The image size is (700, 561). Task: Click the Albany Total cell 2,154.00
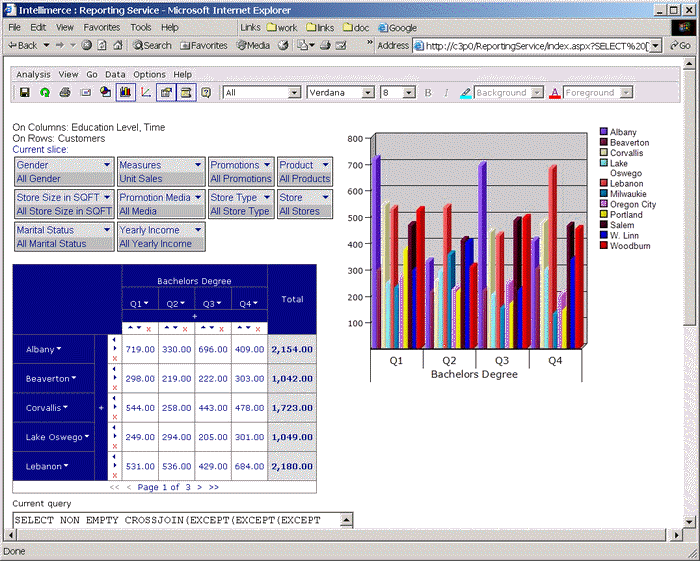pos(292,349)
